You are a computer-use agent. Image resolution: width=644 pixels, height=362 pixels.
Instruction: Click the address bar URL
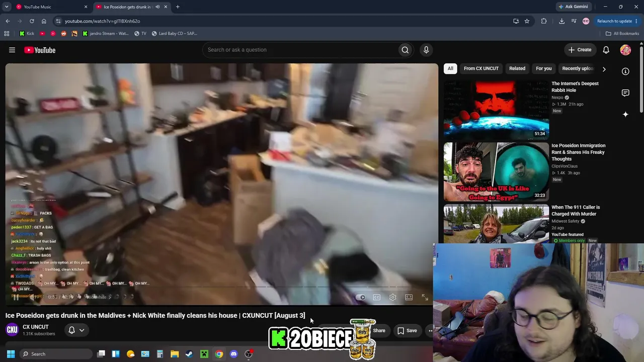pyautogui.click(x=102, y=21)
